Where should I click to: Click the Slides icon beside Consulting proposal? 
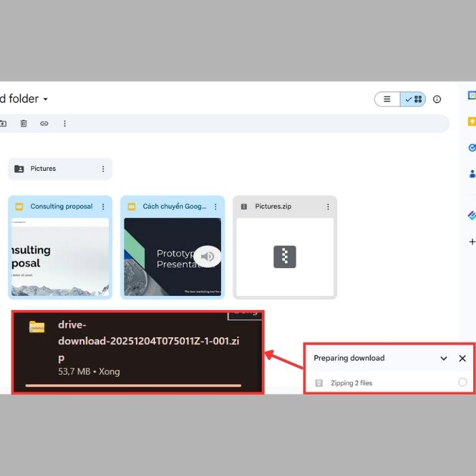[19, 207]
